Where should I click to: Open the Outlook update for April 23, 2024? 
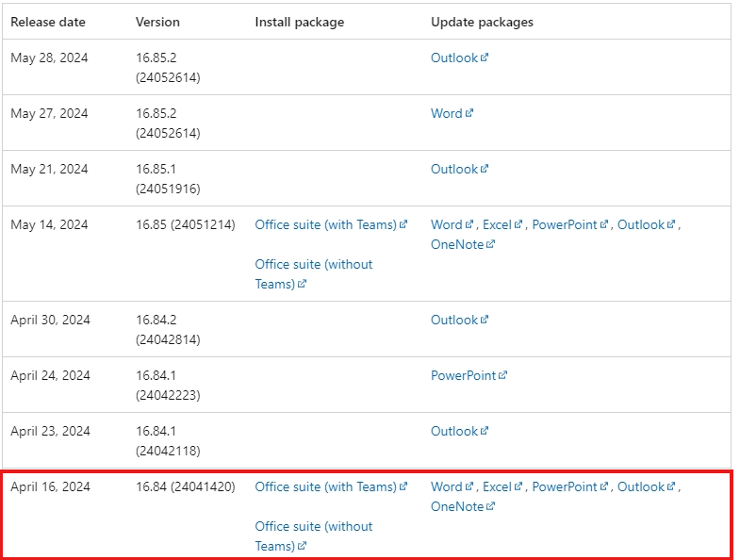tap(459, 432)
